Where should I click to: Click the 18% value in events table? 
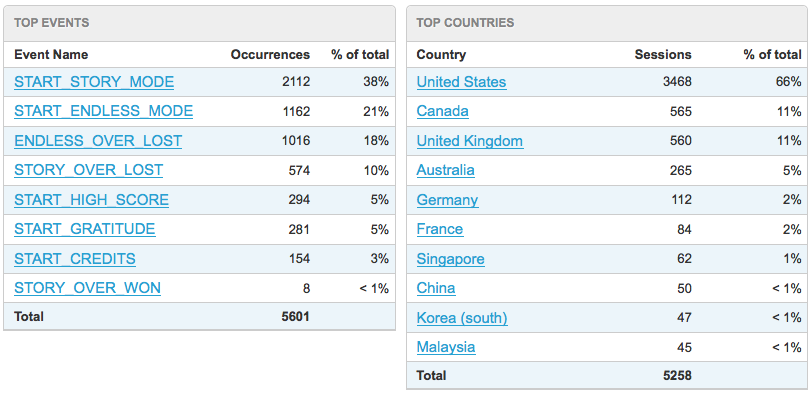click(x=376, y=141)
